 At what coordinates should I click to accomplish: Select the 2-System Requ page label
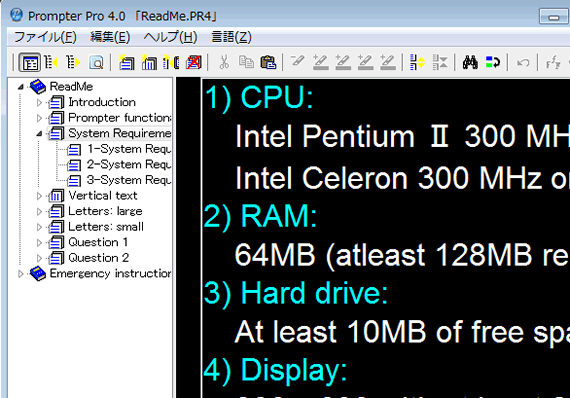point(129,165)
